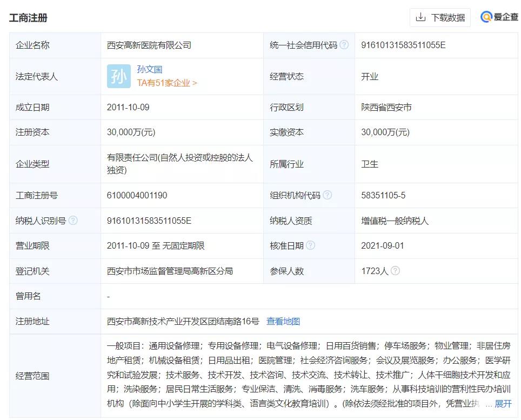The image size is (521, 420).
Task: Click the 曾用名 label cell
Action: point(55,296)
